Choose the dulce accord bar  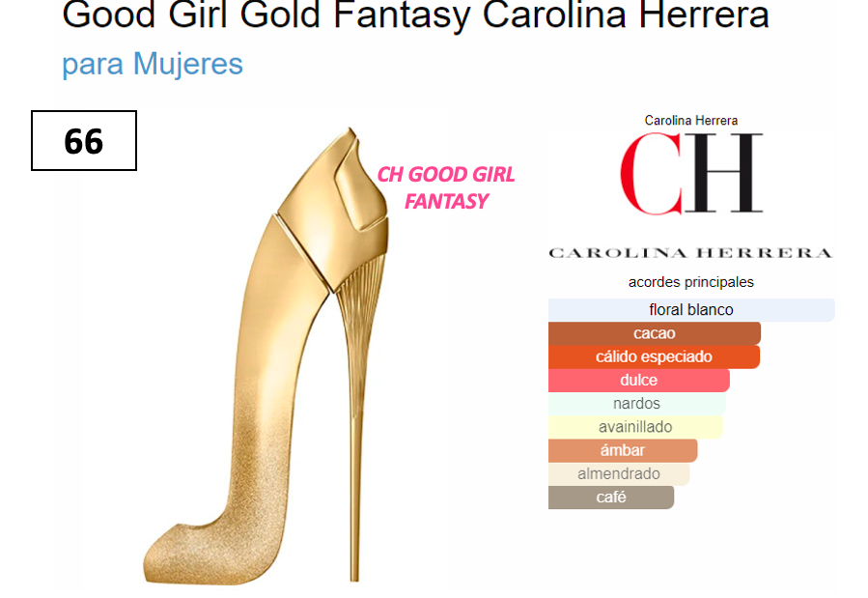[x=639, y=381]
